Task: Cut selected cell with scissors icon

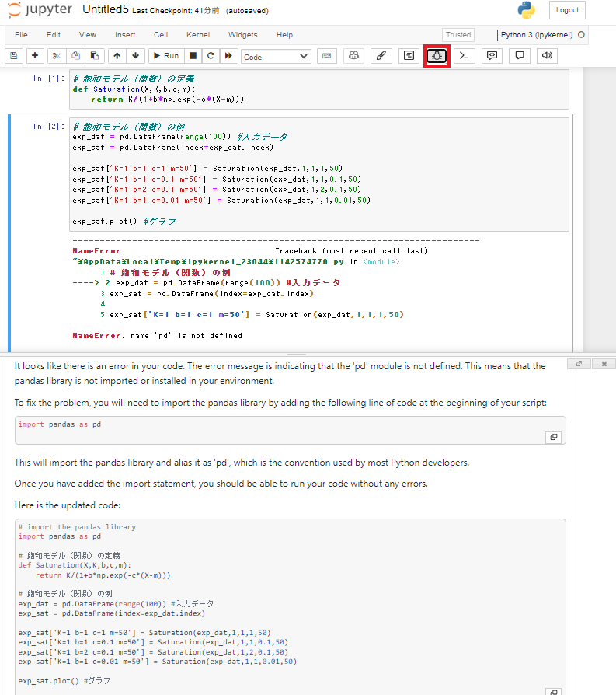Action: [x=57, y=56]
